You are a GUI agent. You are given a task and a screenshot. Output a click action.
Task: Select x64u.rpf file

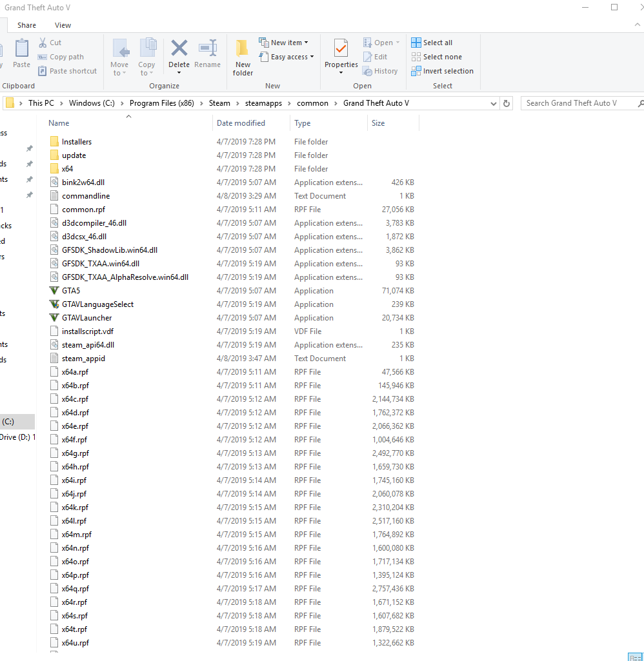click(x=75, y=642)
